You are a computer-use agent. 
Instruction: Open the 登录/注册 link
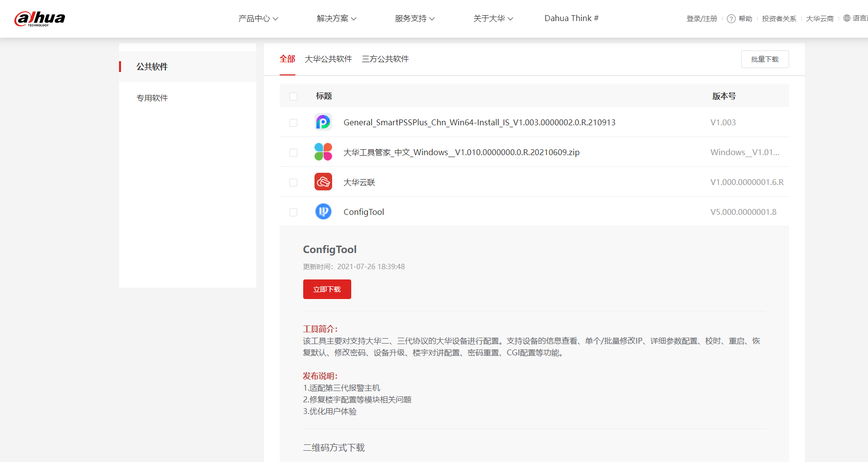(701, 19)
